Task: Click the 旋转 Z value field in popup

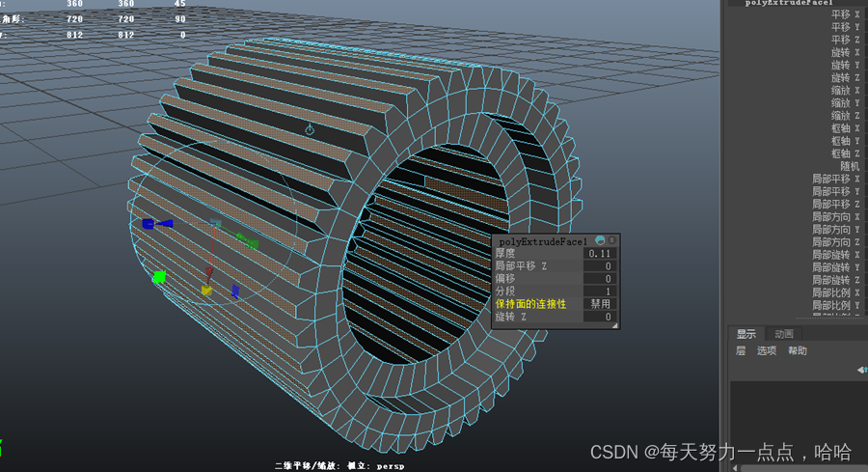Action: pos(600,317)
